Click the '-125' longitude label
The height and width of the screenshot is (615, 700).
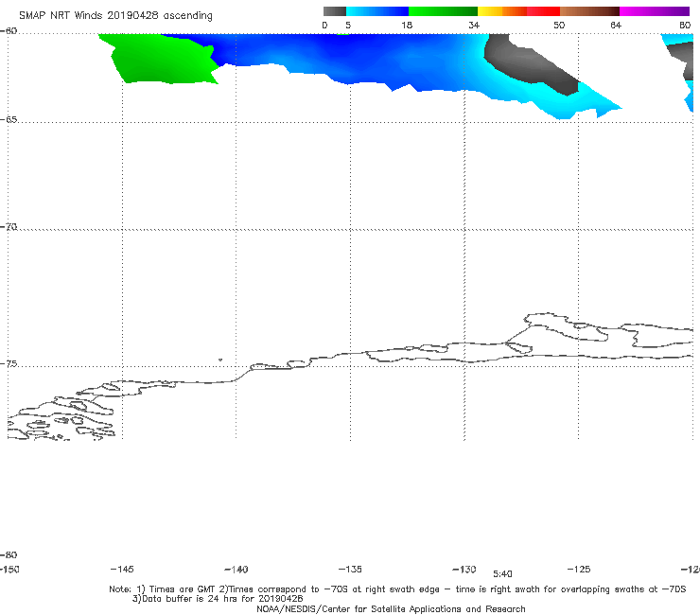point(579,570)
